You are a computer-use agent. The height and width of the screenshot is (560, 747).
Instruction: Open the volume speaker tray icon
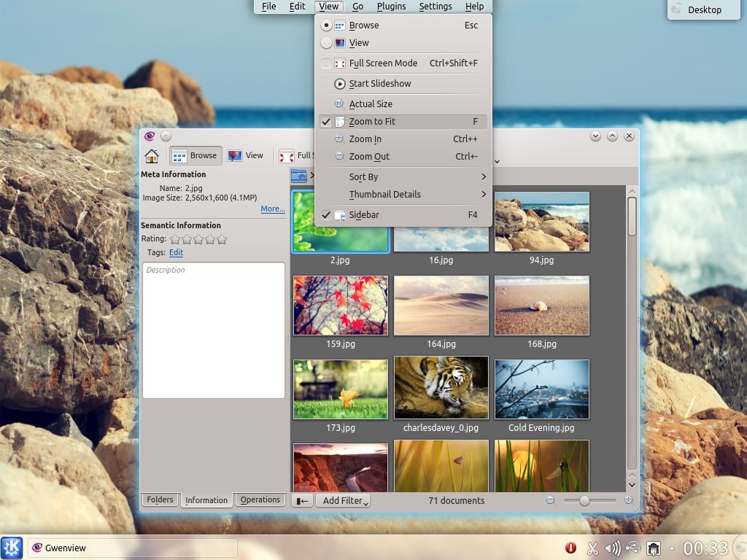pyautogui.click(x=613, y=548)
